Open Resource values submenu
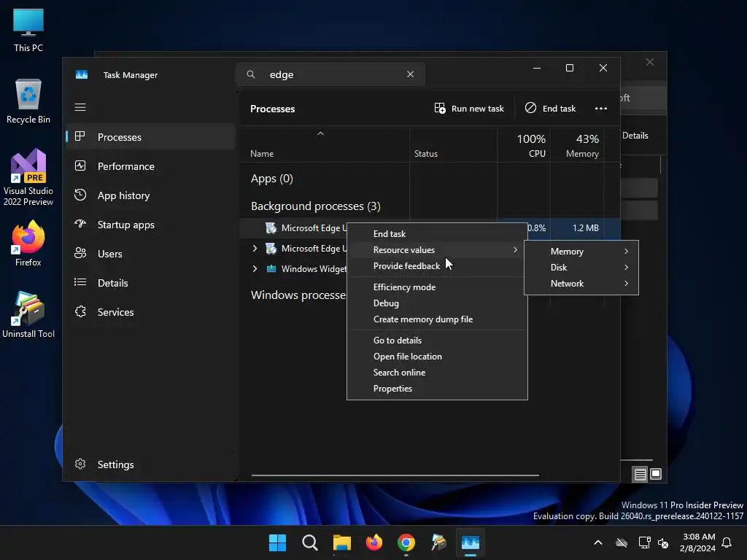747x560 pixels. click(437, 250)
